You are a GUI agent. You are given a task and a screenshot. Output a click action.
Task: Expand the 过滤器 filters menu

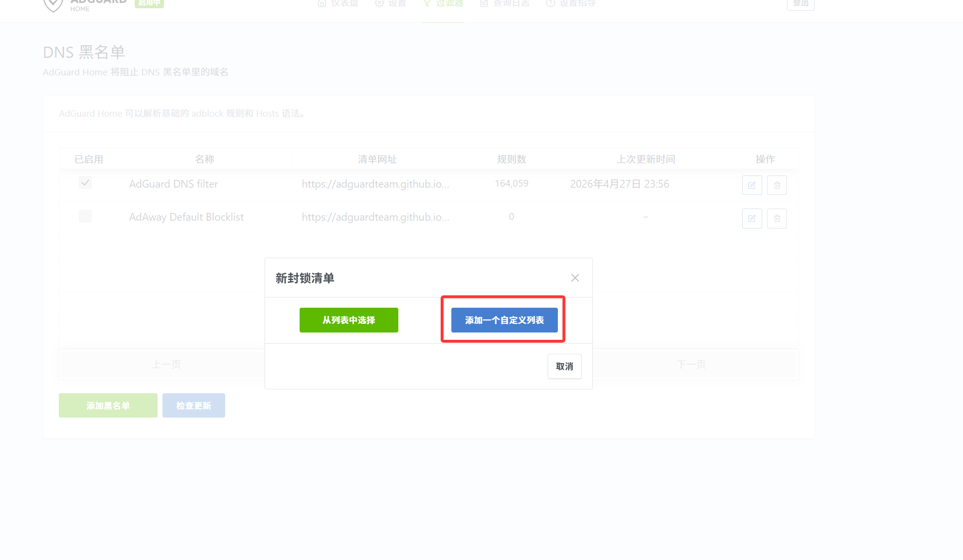pos(443,4)
